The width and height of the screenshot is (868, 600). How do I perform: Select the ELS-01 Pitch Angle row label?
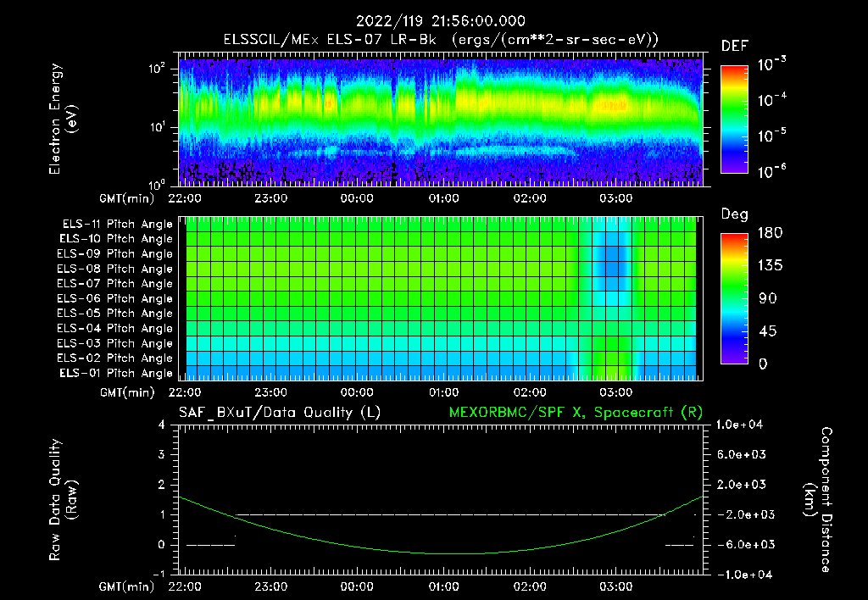(116, 373)
